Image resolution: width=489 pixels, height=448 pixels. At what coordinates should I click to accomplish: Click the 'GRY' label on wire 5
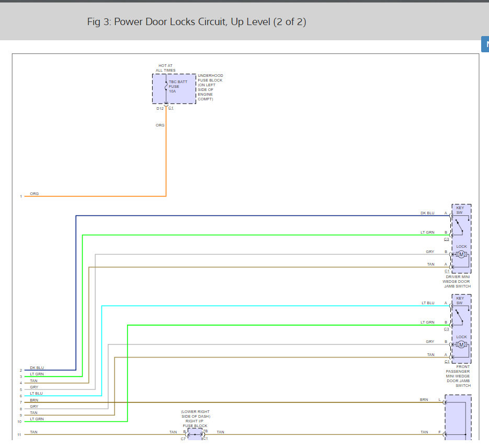click(x=34, y=387)
